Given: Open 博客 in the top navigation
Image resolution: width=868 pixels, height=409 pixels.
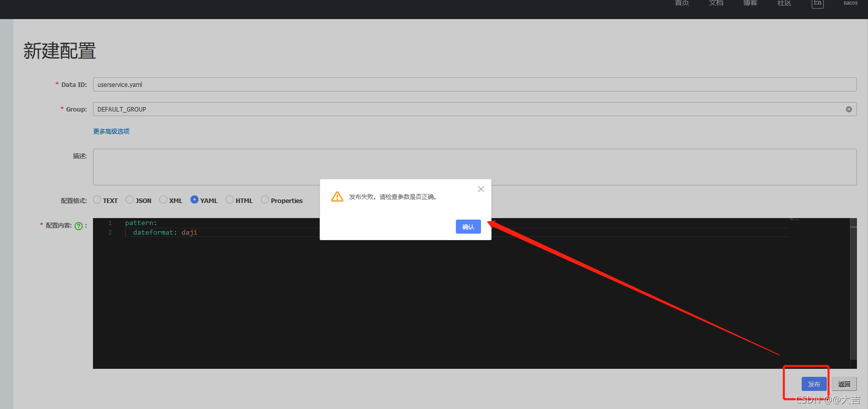Looking at the screenshot, I should [750, 3].
